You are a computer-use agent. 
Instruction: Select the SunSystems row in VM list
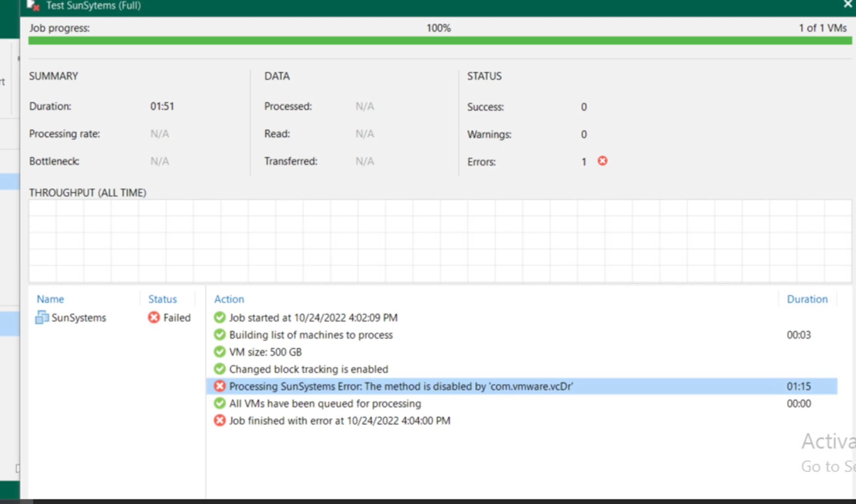pos(79,317)
